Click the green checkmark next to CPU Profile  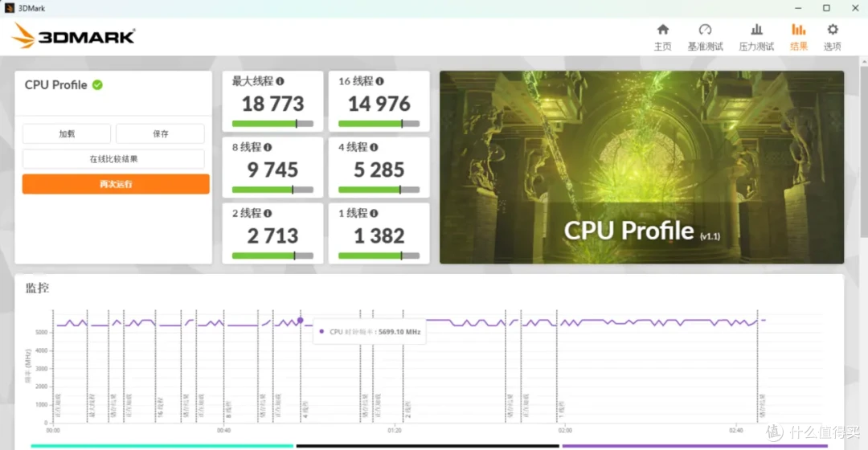coord(97,84)
